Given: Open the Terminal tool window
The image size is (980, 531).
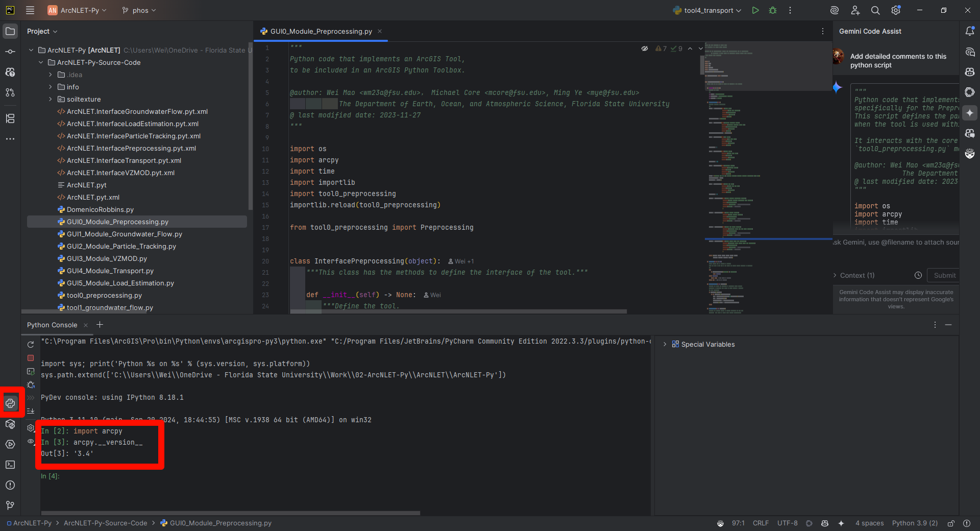Looking at the screenshot, I should pos(10,465).
